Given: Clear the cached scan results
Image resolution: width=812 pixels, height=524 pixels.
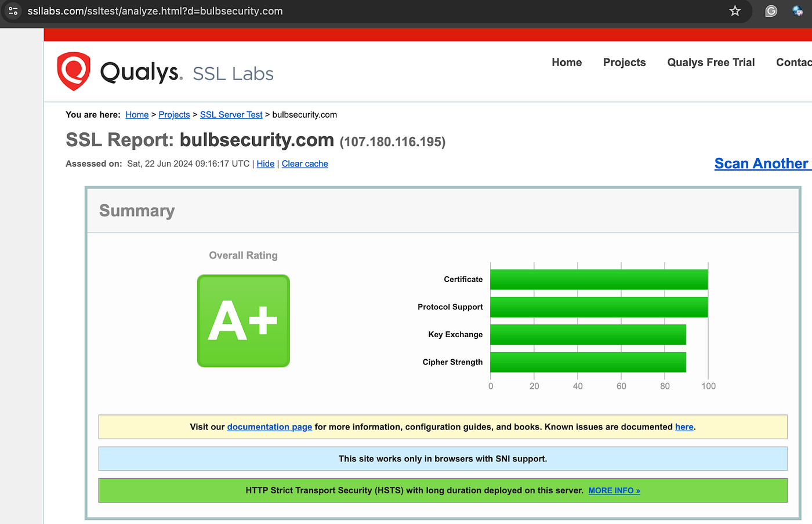Looking at the screenshot, I should (x=304, y=164).
